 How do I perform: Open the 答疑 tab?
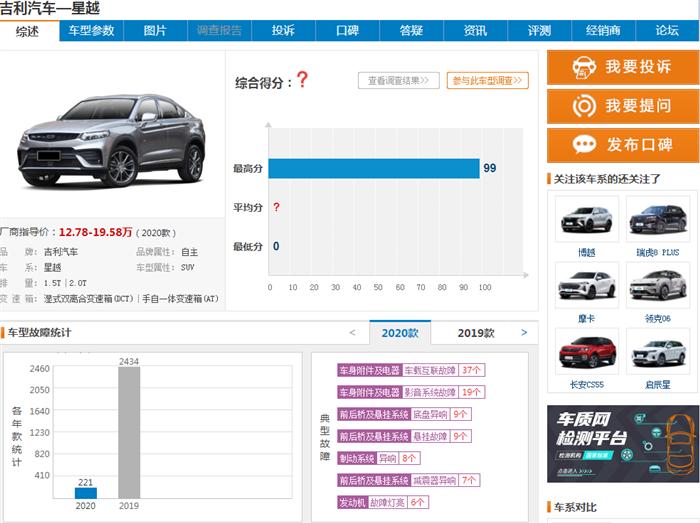tap(411, 31)
